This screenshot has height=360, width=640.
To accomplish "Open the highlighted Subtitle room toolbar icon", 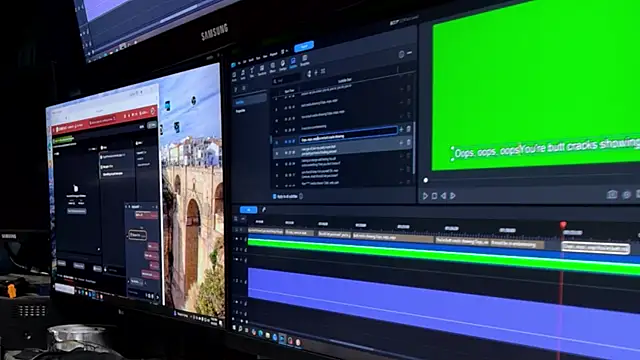I will [293, 62].
